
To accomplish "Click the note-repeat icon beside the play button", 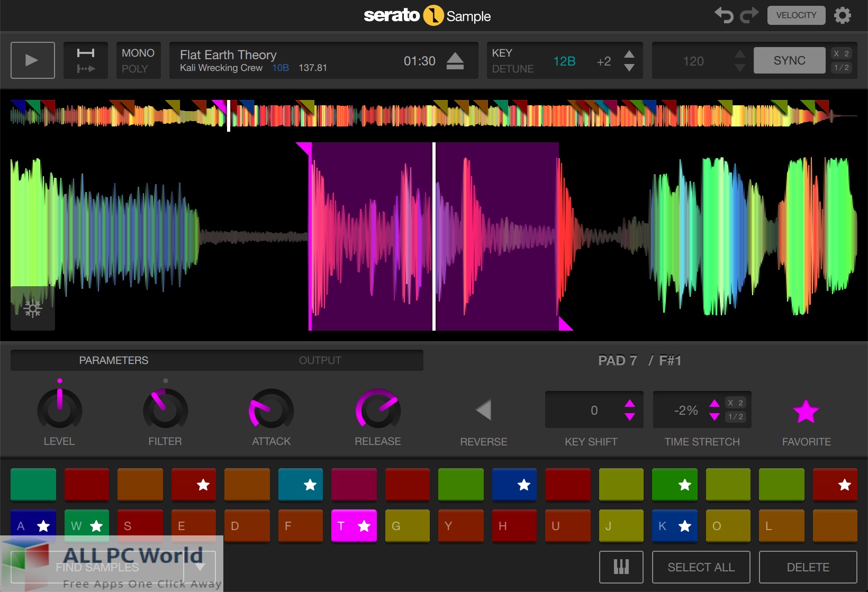I will (85, 60).
